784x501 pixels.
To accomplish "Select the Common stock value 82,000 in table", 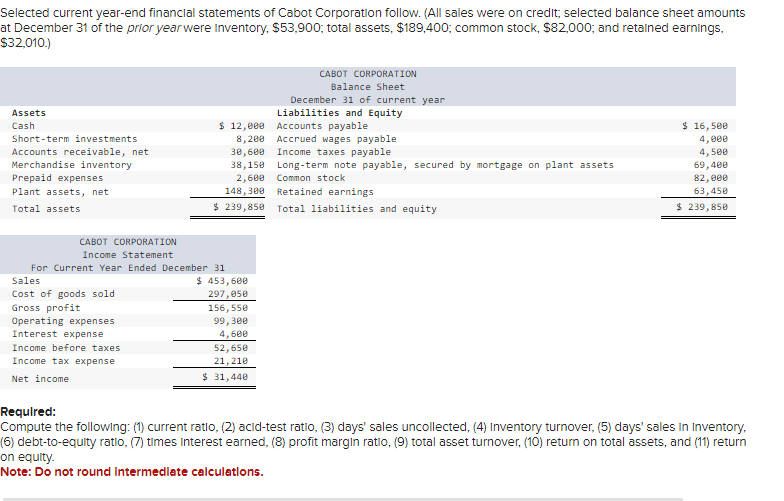I will [x=710, y=178].
